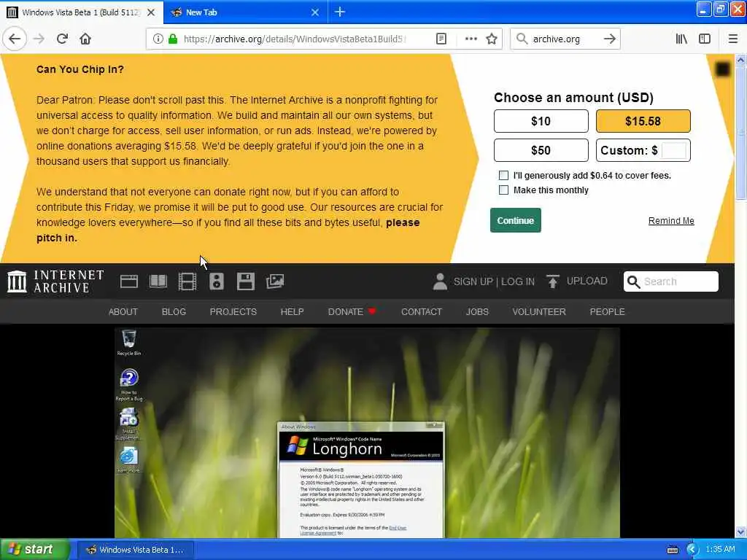Open the Audio speaker icon
The width and height of the screenshot is (747, 560).
coord(216,281)
